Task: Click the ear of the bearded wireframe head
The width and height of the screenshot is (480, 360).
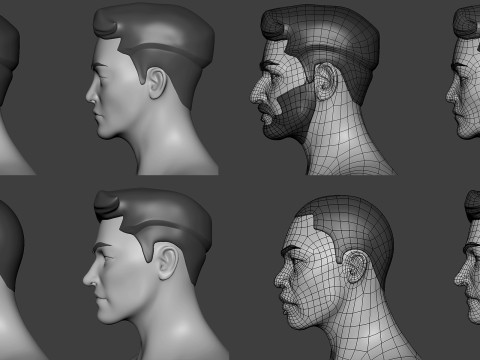Action: click(x=325, y=82)
